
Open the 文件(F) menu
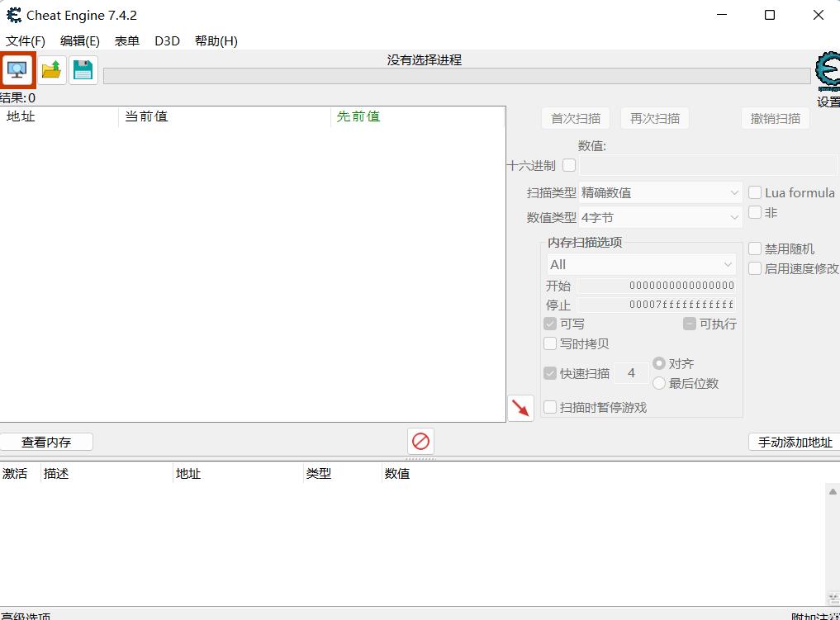click(25, 41)
